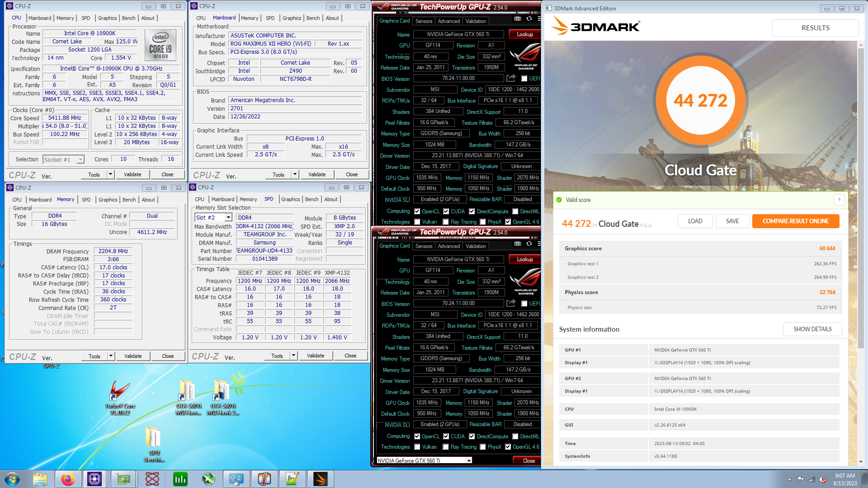Toggle the CUDA checkbox in the top GPU-Z window

pos(446,211)
